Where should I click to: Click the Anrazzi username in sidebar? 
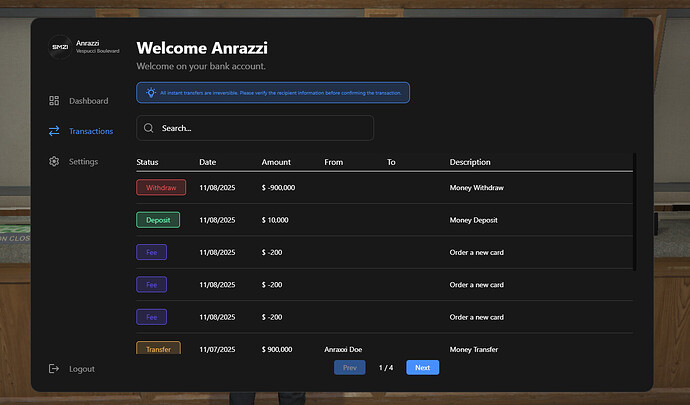point(88,43)
